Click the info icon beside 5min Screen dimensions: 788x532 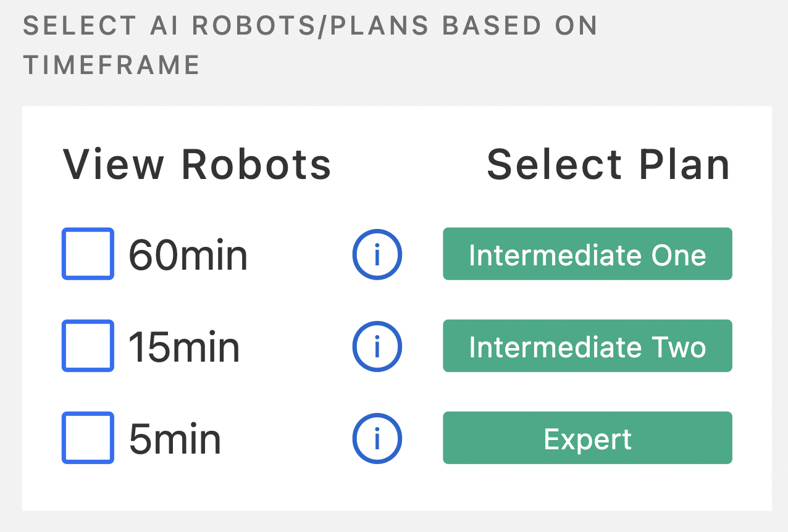(377, 438)
